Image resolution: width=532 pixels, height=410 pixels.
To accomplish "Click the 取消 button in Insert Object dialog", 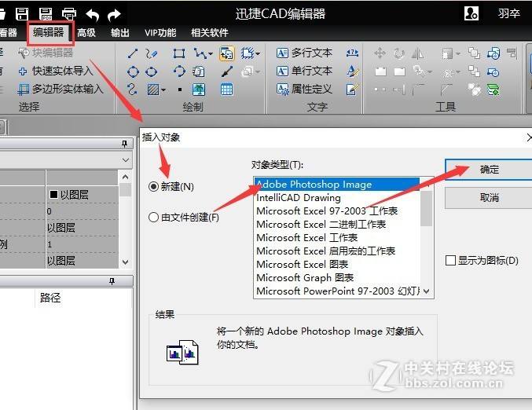I will tap(489, 198).
